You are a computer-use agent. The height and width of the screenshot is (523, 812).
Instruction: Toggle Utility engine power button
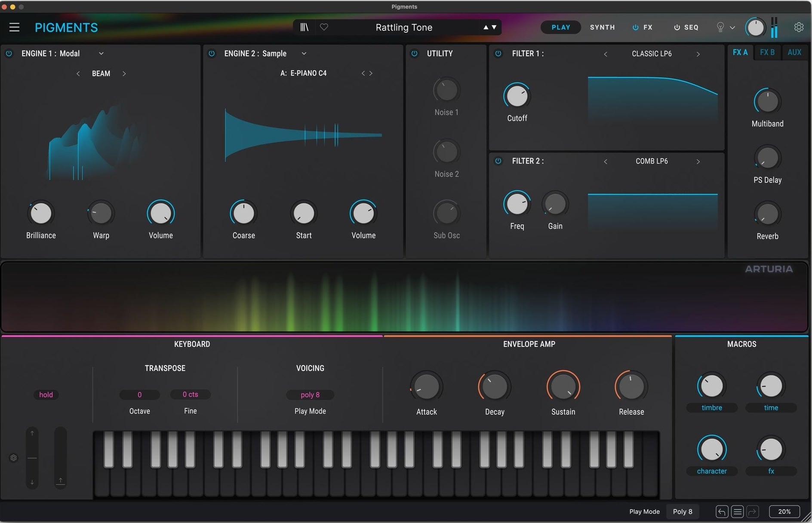click(x=414, y=53)
